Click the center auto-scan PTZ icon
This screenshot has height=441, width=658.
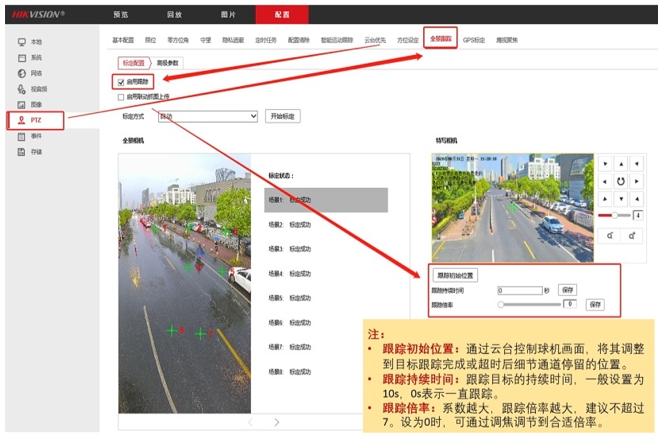tap(620, 181)
